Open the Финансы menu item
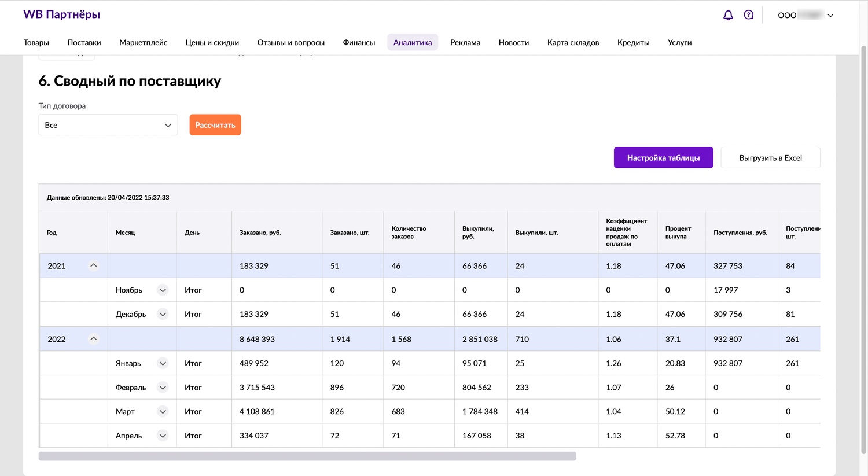This screenshot has height=476, width=868. [x=359, y=42]
